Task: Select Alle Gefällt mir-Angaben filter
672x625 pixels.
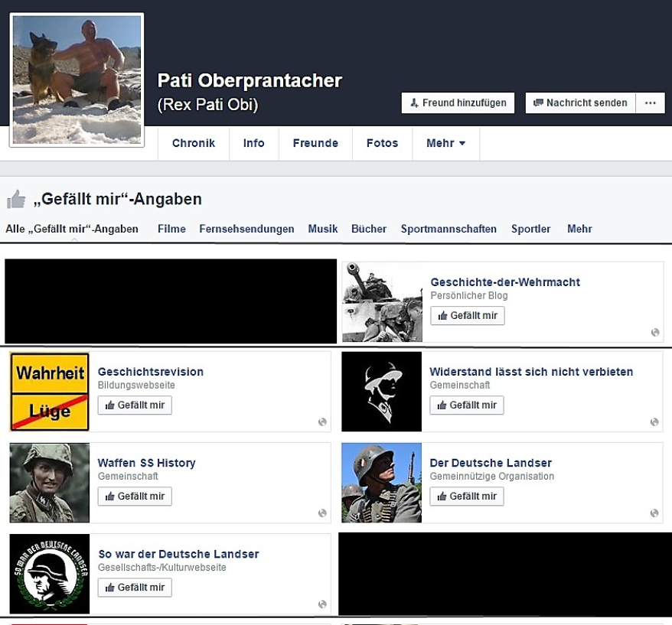Action: click(72, 229)
